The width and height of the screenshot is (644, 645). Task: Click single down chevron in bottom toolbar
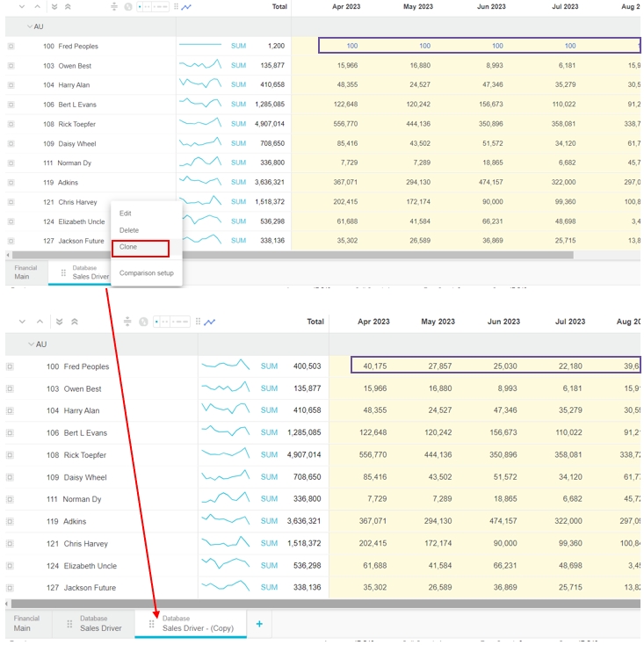(23, 322)
